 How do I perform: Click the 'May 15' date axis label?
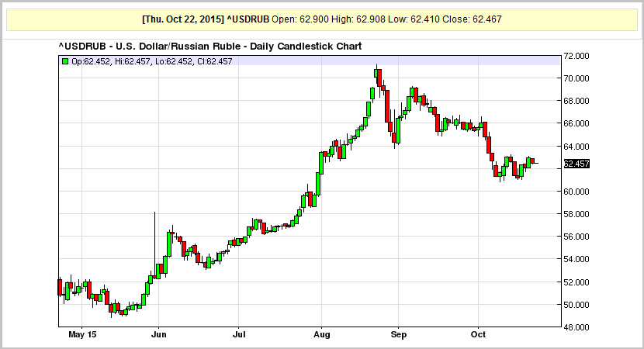click(x=82, y=334)
